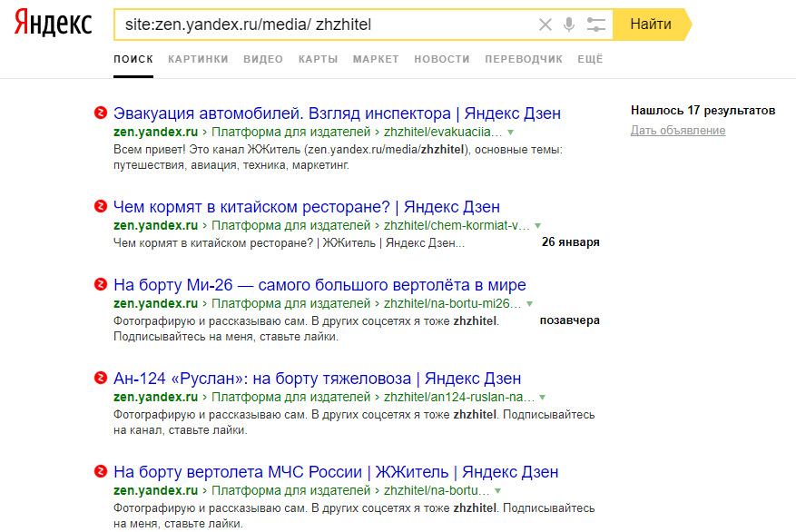Open result На борту Ми-26

319,285
